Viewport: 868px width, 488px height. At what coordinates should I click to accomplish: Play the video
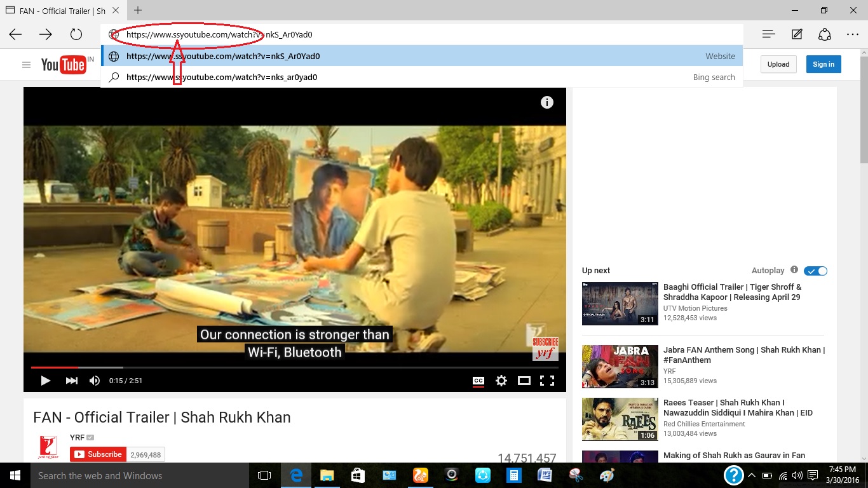(45, 381)
